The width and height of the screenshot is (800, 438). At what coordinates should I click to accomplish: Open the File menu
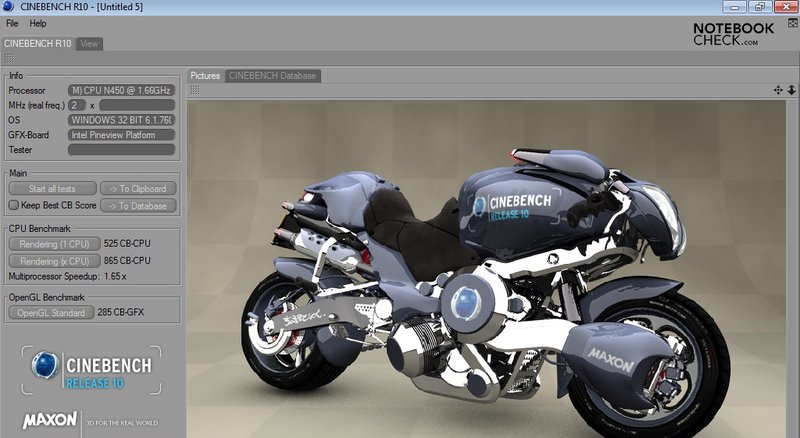[x=12, y=23]
